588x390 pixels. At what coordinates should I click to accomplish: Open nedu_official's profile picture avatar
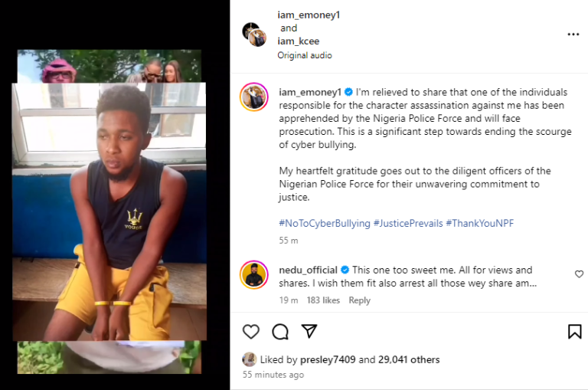click(x=253, y=275)
